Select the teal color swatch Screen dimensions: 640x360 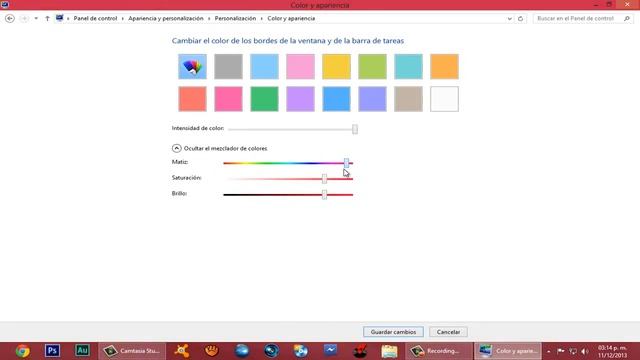[x=408, y=67]
